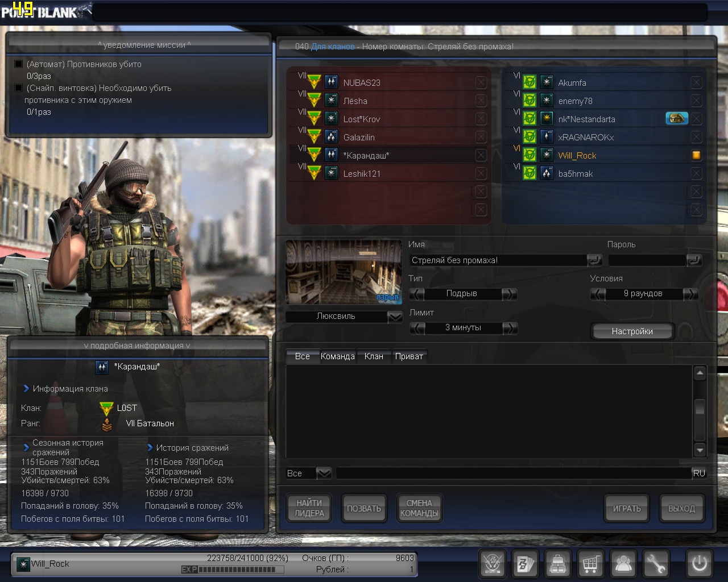Open the community friends icon
This screenshot has height=582, width=728.
pyautogui.click(x=623, y=564)
